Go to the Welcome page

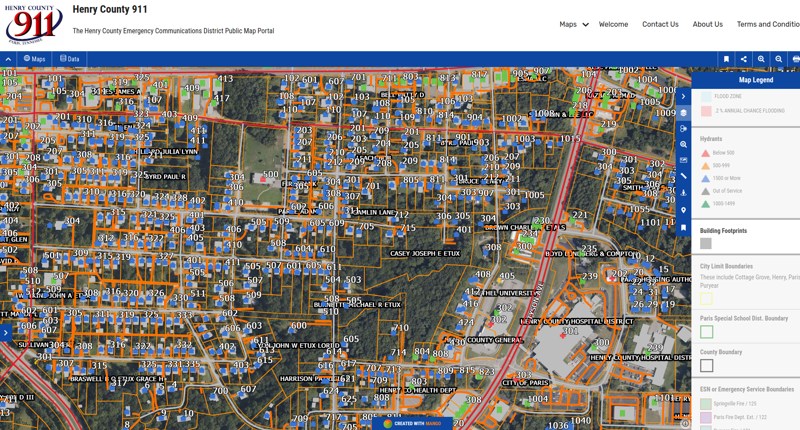point(613,24)
